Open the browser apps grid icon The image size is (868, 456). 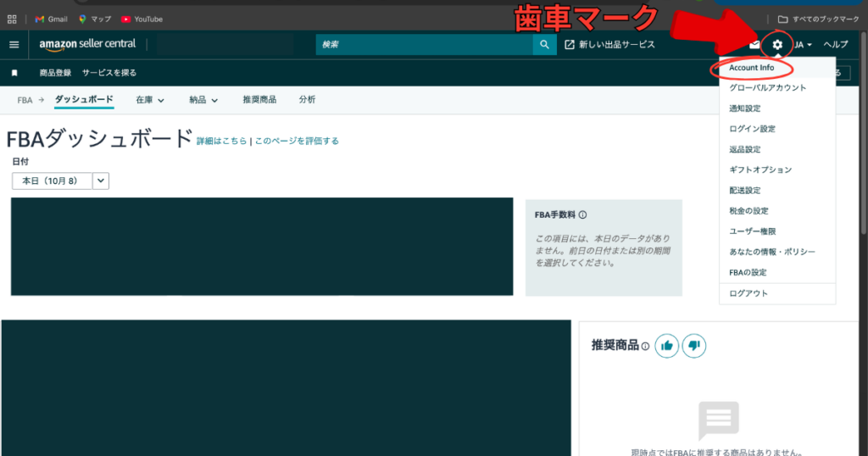click(x=12, y=19)
